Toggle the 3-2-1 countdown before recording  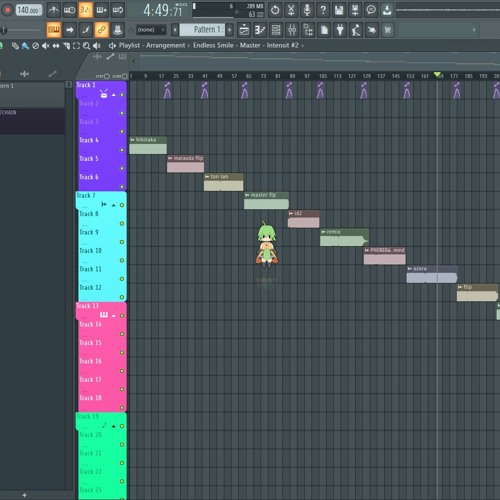86,10
